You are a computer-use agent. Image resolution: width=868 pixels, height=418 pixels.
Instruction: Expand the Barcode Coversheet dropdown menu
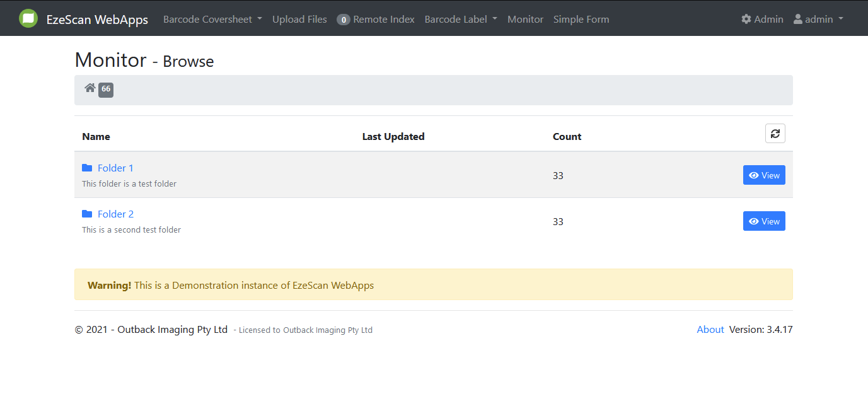(x=212, y=20)
